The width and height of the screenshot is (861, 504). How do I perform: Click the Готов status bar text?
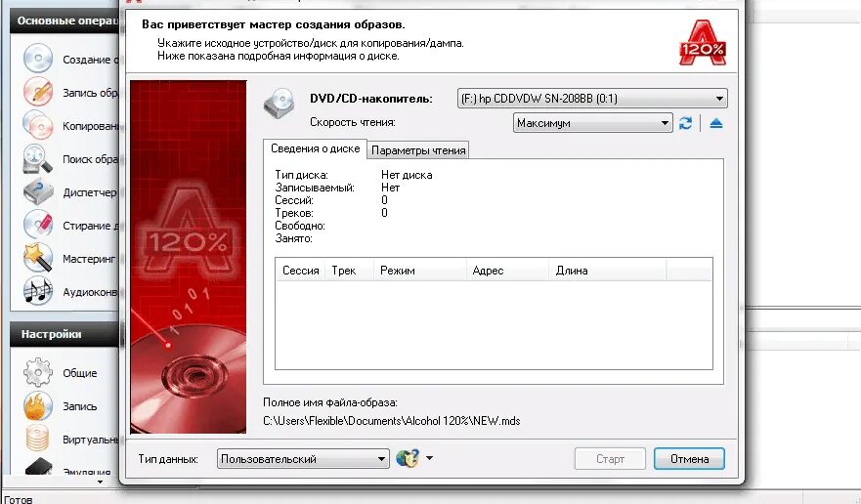19,500
